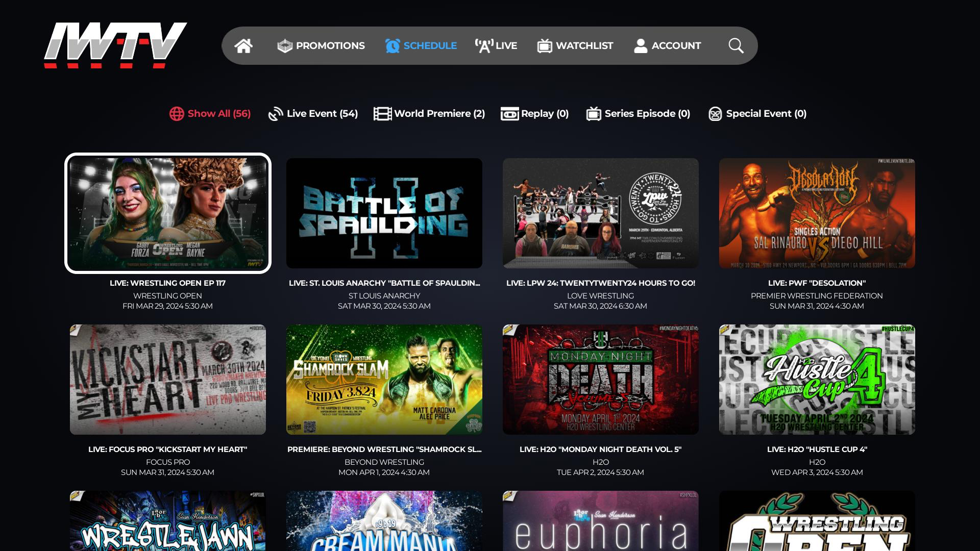Click title LIVE: H2O "MONDAY NIGHT DEATH VOL. 5"
The image size is (980, 551).
click(601, 449)
